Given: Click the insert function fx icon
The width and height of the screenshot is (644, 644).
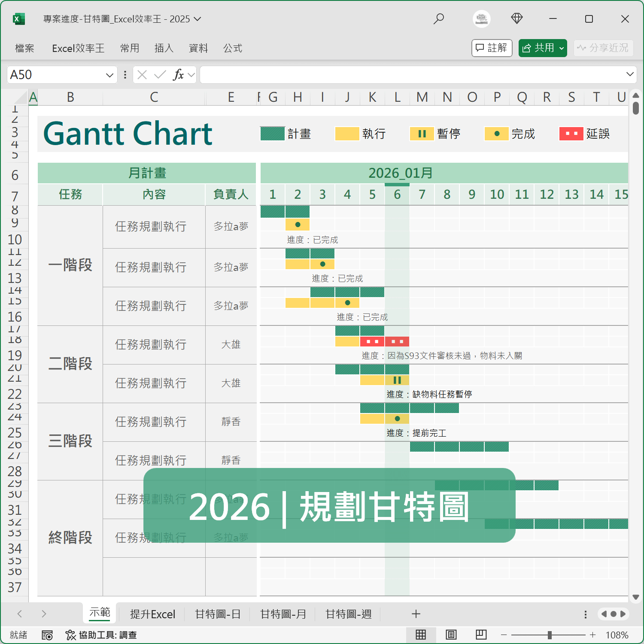Looking at the screenshot, I should click(x=178, y=75).
